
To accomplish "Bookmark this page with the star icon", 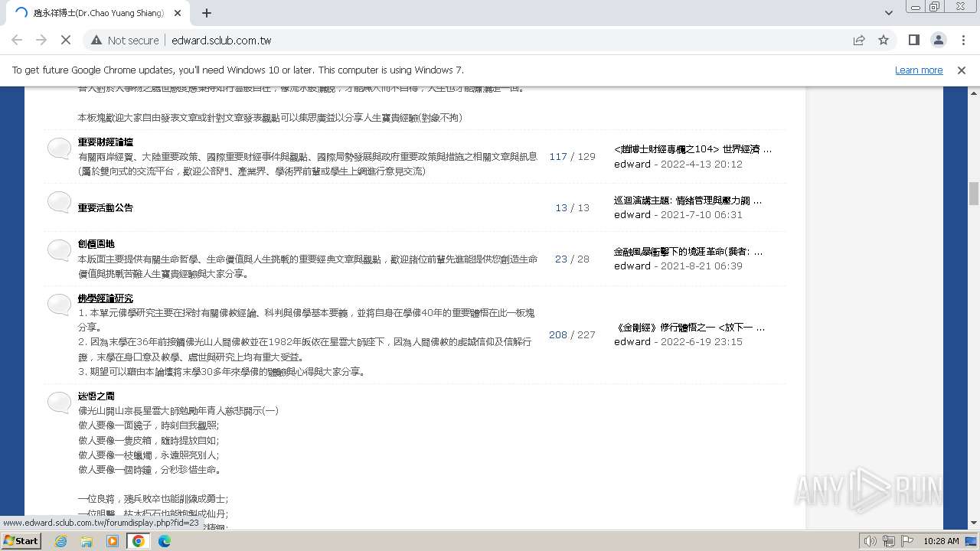I will [884, 40].
